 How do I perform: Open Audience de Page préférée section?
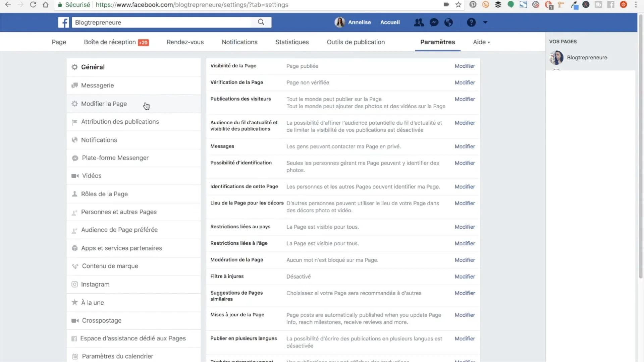click(133, 230)
